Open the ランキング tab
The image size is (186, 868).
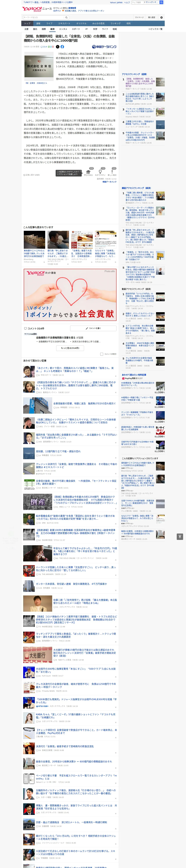click(115, 24)
